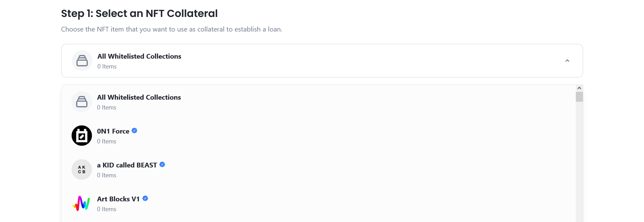Click the AKCB collection avatar icon
644x222 pixels.
pos(82,169)
